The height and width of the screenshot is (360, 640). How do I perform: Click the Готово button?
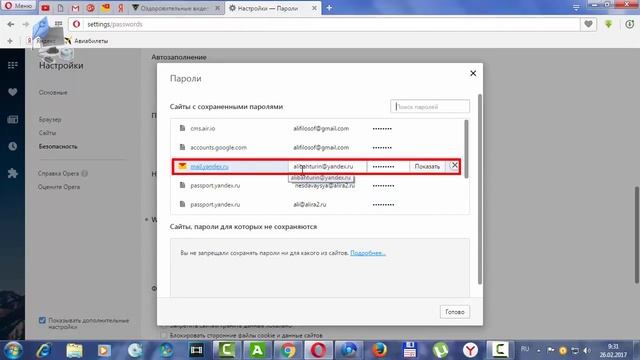tap(455, 312)
